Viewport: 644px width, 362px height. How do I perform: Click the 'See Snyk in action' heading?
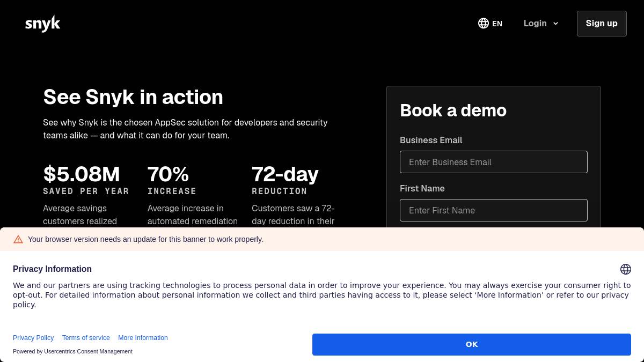[133, 97]
